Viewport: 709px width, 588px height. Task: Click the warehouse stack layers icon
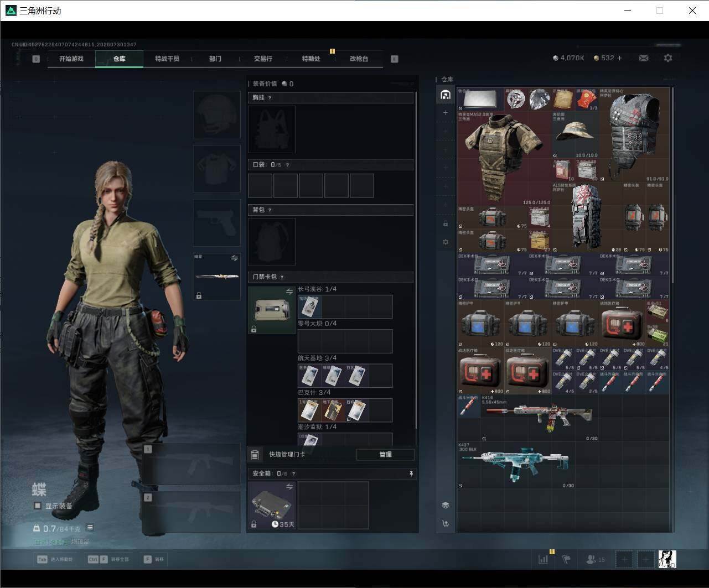pos(446,505)
